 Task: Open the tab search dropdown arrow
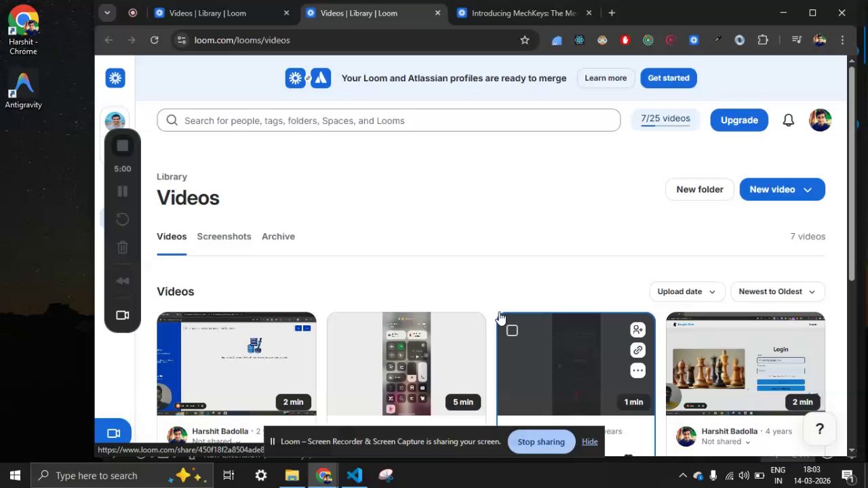107,13
